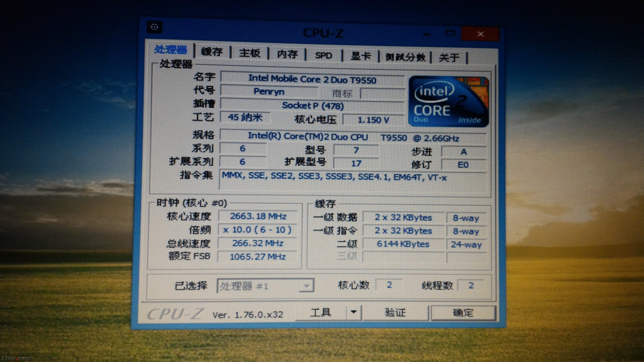Click the stepping value A

click(464, 152)
